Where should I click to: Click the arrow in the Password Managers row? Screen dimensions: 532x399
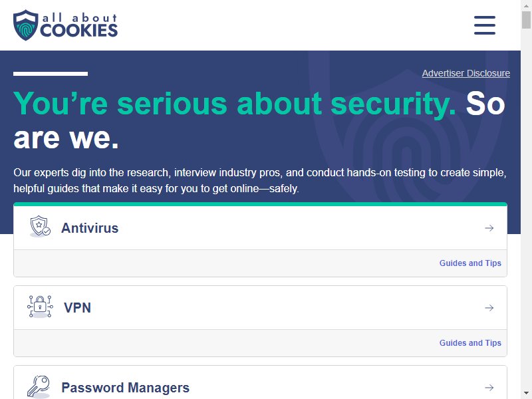[x=489, y=388]
